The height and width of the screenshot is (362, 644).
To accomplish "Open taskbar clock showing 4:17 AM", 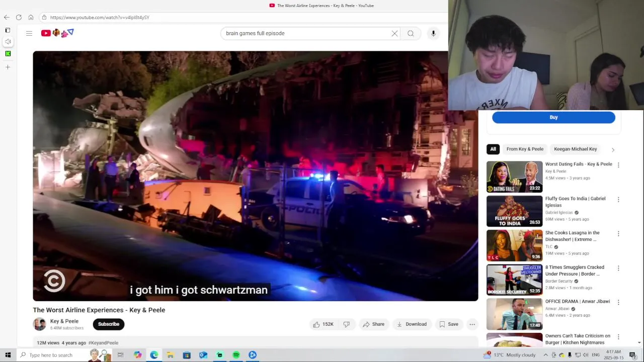I will click(x=613, y=355).
